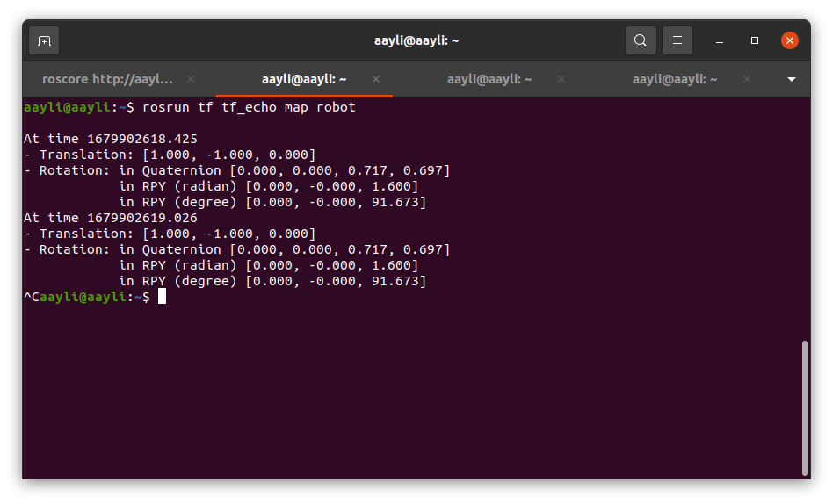Close the terminal window

click(x=789, y=40)
